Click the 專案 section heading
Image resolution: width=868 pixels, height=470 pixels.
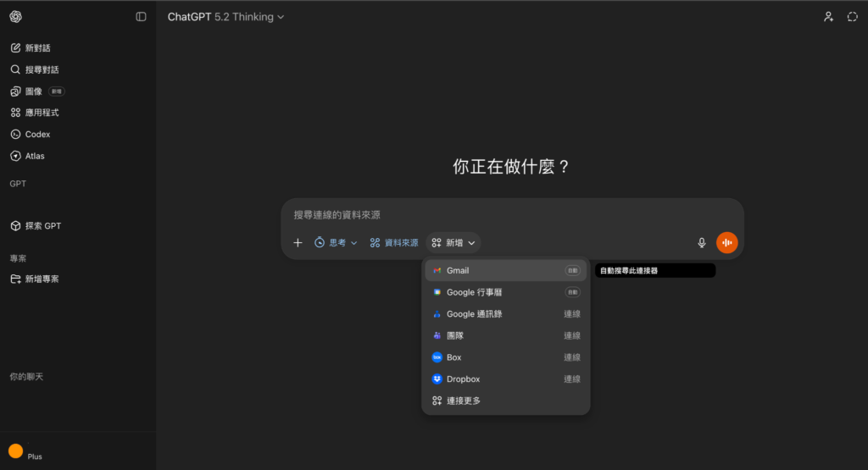tap(18, 258)
